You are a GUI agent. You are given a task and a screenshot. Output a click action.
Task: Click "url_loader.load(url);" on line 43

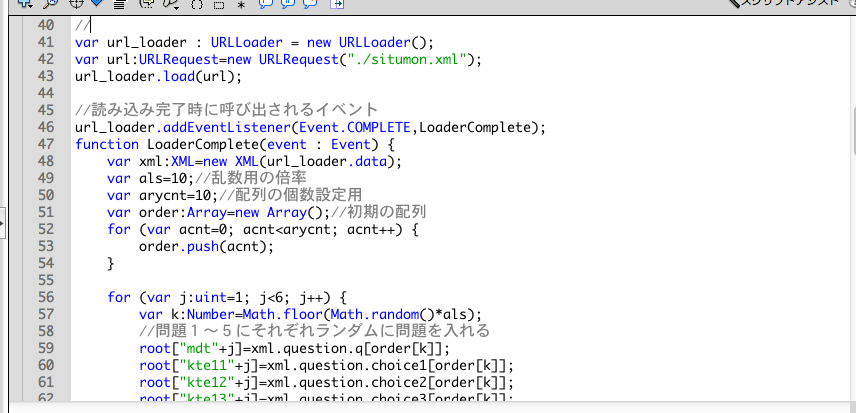(x=158, y=76)
